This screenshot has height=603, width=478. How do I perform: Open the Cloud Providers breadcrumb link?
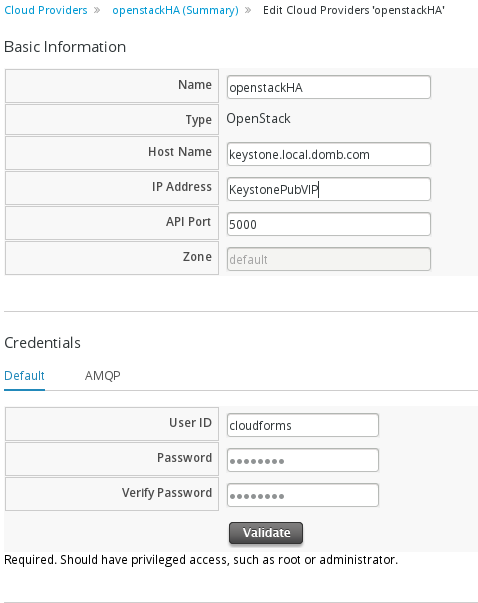tap(46, 10)
